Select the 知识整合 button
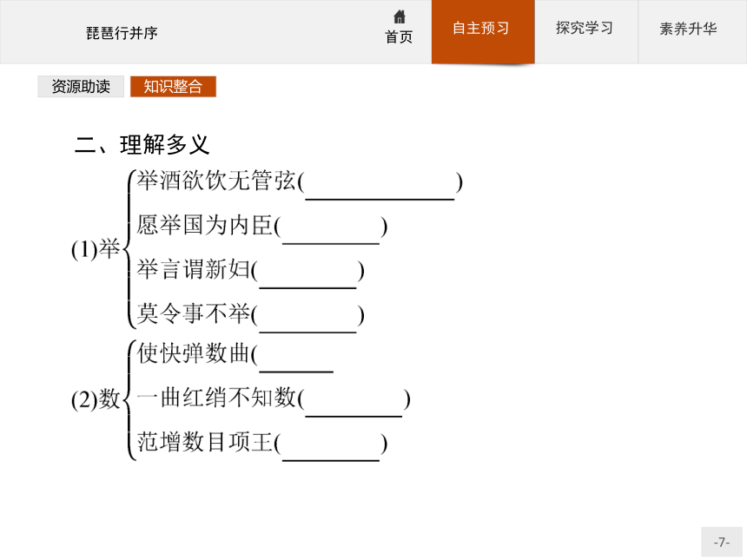 pyautogui.click(x=173, y=87)
